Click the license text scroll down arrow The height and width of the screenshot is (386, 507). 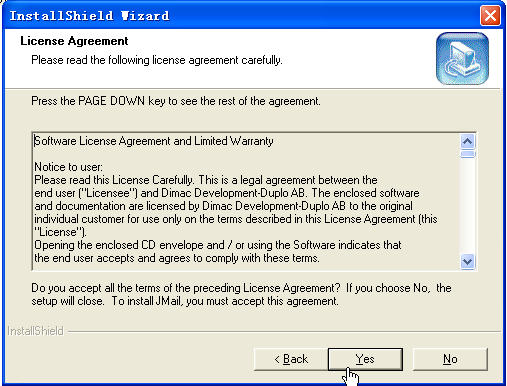pos(468,261)
